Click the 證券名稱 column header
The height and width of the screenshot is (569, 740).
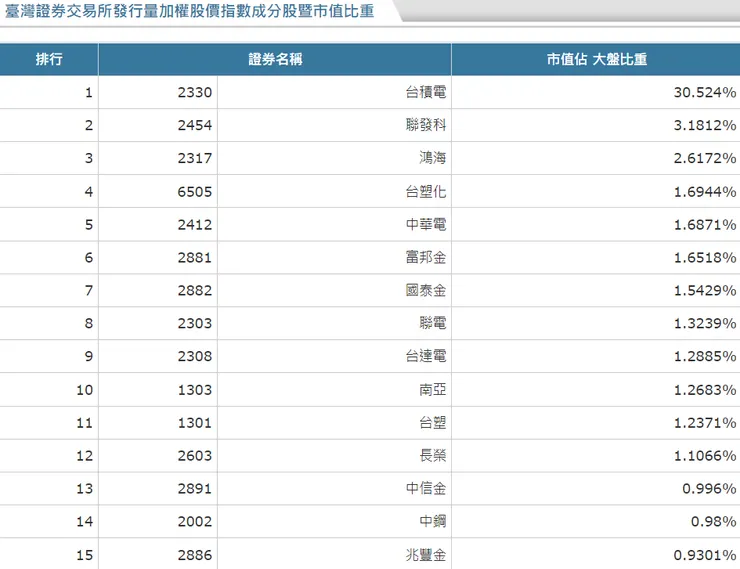point(275,59)
